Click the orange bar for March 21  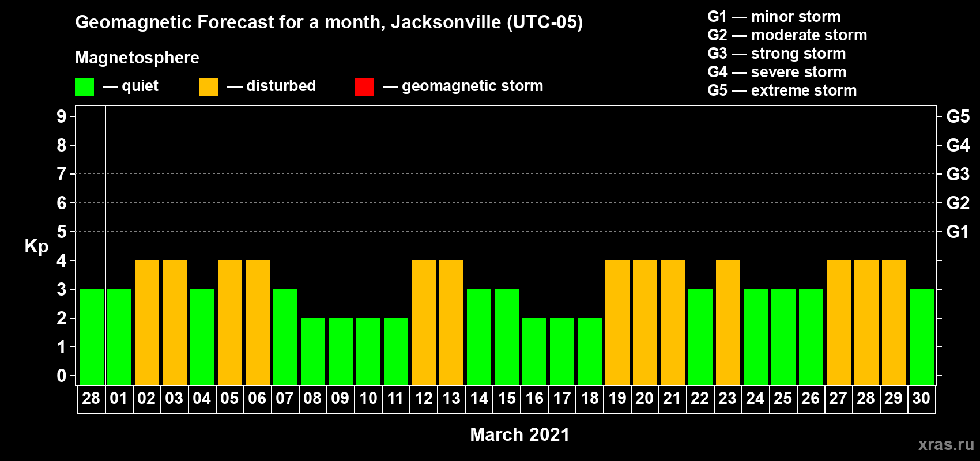(x=673, y=322)
